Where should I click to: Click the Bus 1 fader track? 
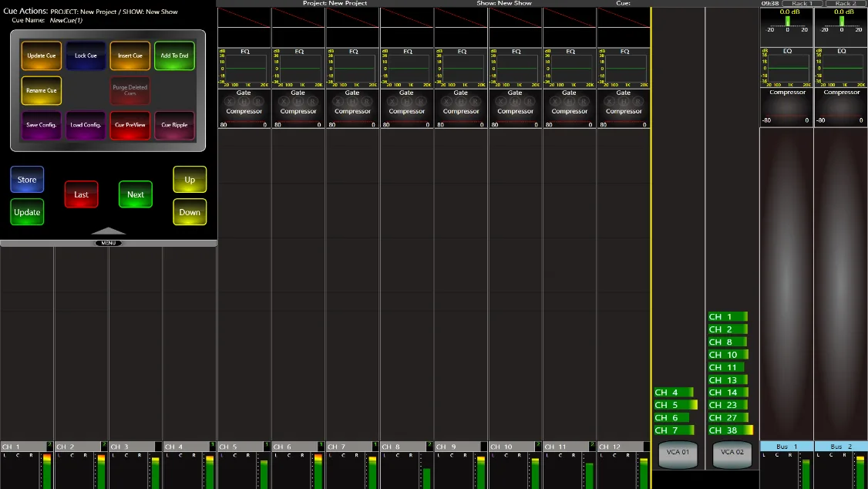tap(786, 284)
